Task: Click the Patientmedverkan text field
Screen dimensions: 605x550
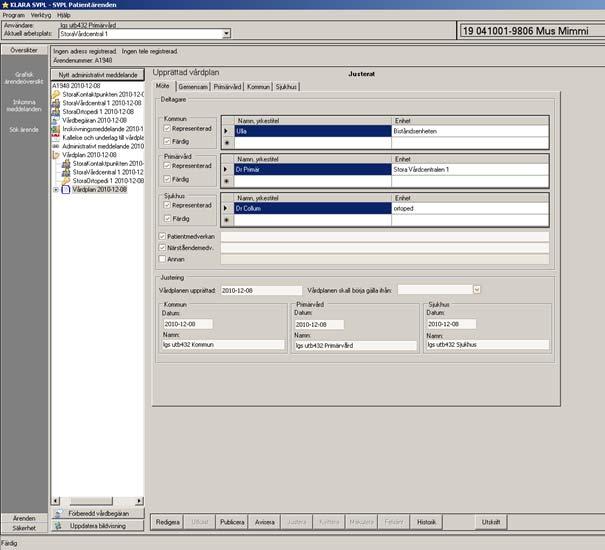Action: click(x=385, y=236)
